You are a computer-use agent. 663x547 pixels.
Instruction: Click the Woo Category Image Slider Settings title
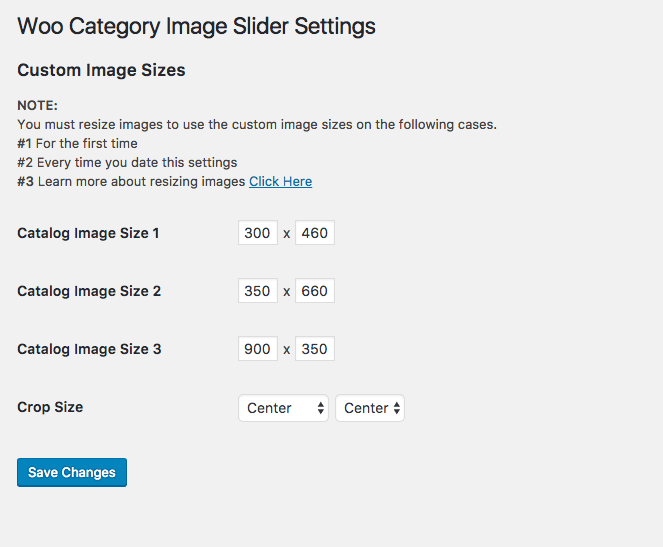[197, 26]
